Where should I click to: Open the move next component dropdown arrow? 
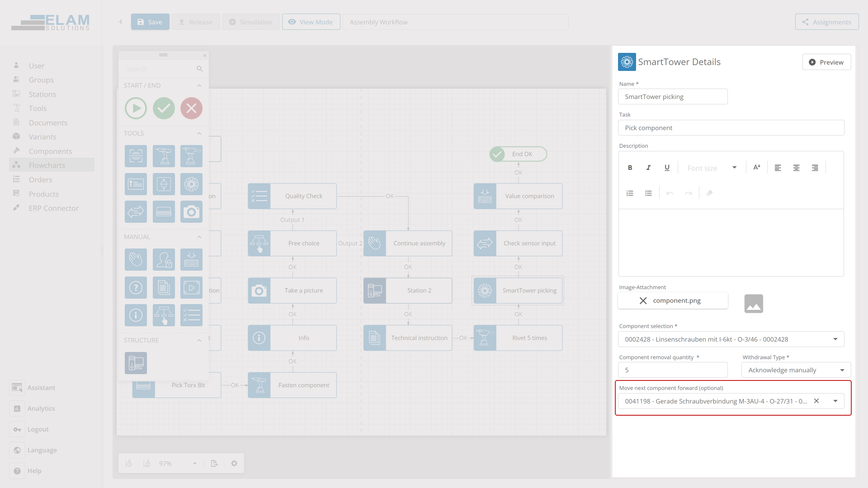[x=835, y=401]
